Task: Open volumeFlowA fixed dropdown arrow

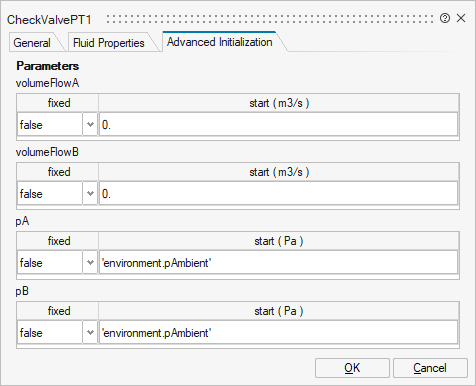Action: point(90,124)
